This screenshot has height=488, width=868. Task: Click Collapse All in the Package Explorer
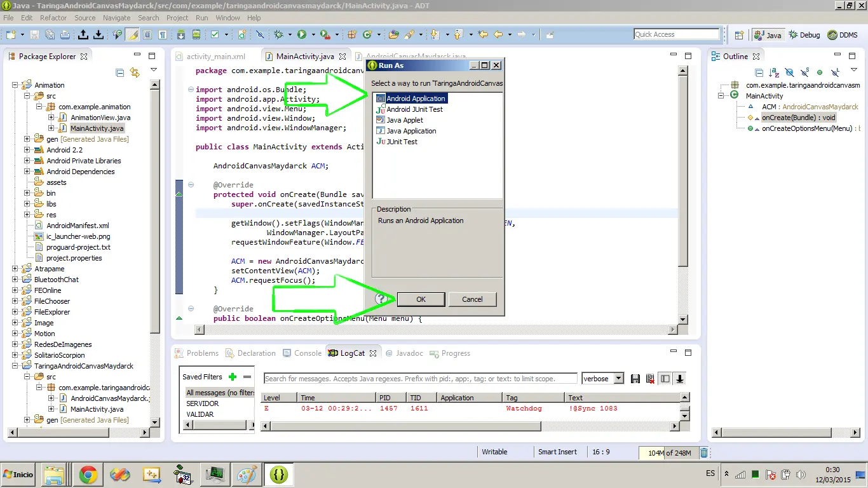pos(119,72)
